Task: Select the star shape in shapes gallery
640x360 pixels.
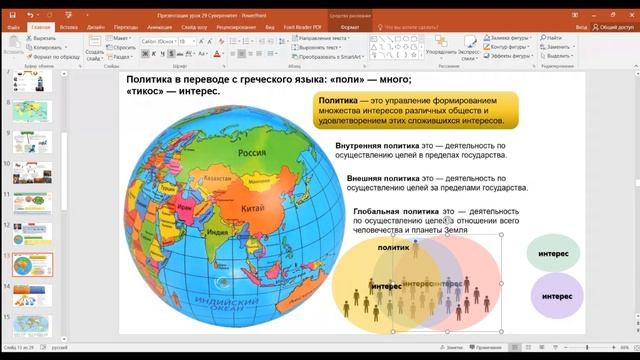Action: (x=414, y=55)
